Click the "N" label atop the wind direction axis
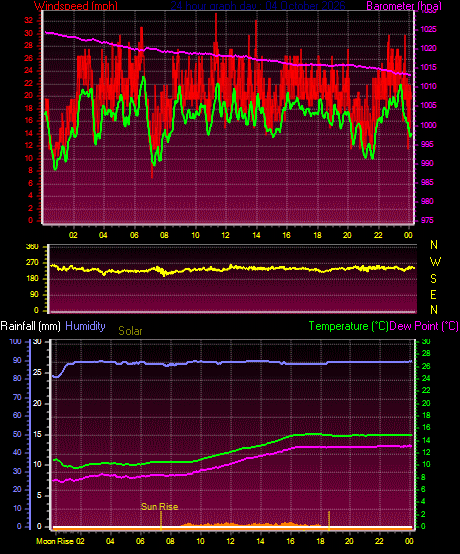The image size is (460, 554). [x=434, y=244]
